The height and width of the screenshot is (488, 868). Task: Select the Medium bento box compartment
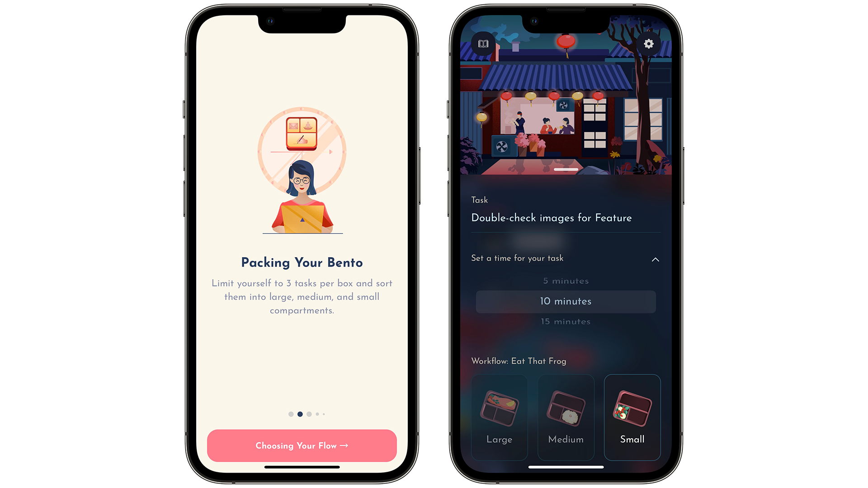point(565,417)
